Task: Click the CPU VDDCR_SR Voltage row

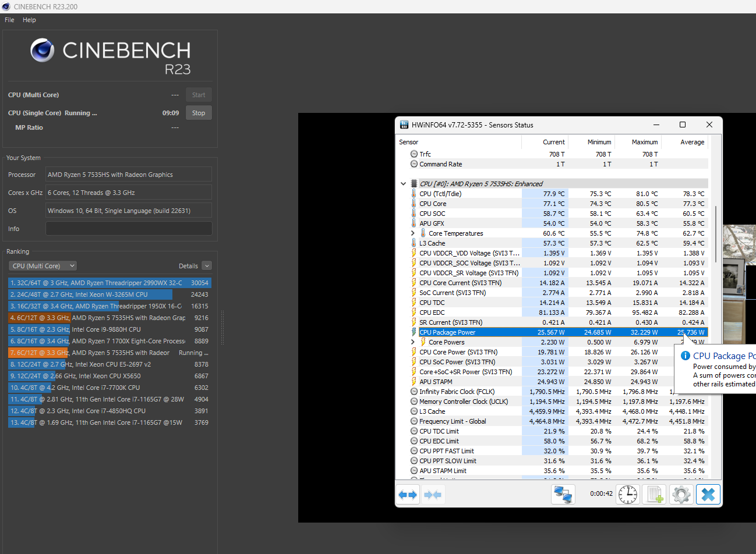Action: 552,273
